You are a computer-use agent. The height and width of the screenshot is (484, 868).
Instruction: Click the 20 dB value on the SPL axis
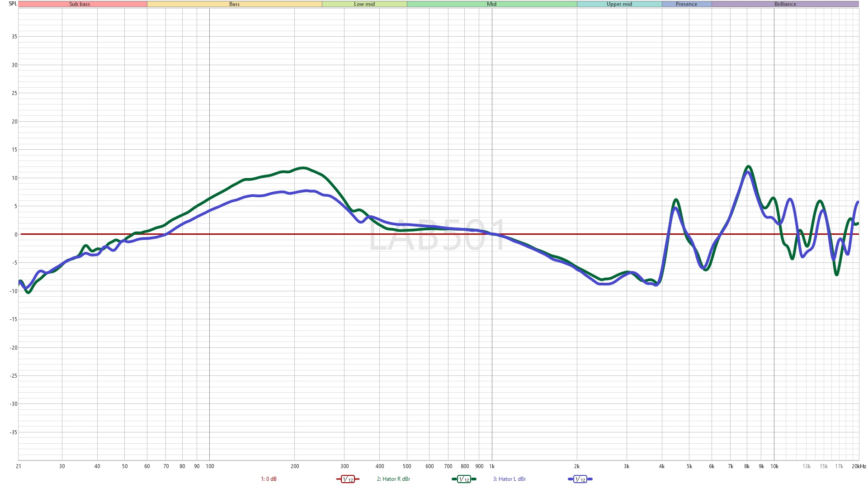pyautogui.click(x=14, y=122)
